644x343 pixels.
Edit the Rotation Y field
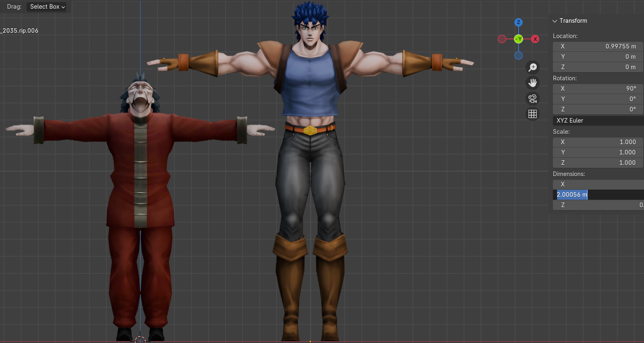tap(598, 99)
